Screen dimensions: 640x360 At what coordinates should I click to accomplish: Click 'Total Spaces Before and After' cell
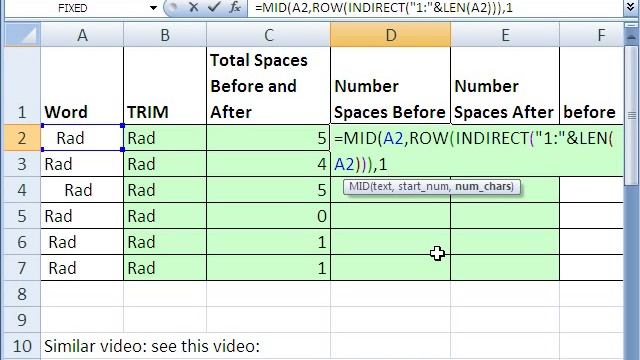click(268, 86)
